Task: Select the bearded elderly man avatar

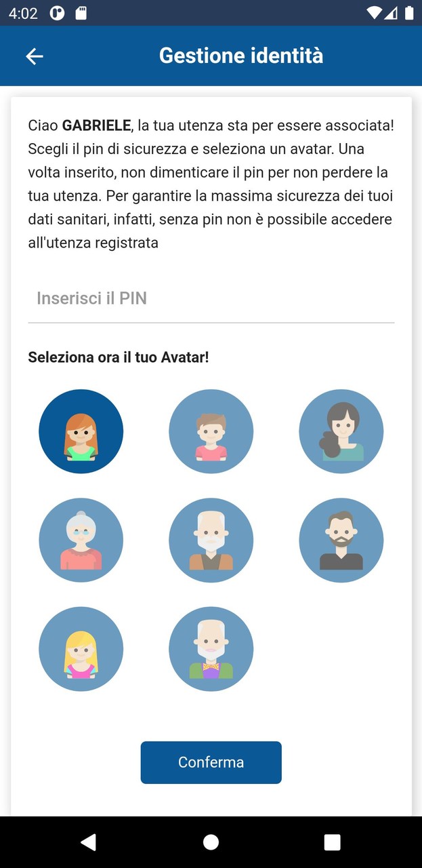Action: (x=211, y=540)
